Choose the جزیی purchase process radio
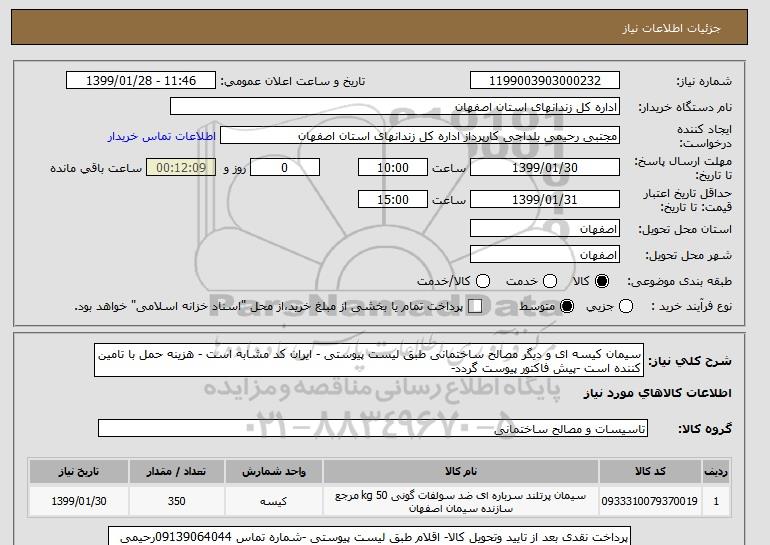 point(626,306)
